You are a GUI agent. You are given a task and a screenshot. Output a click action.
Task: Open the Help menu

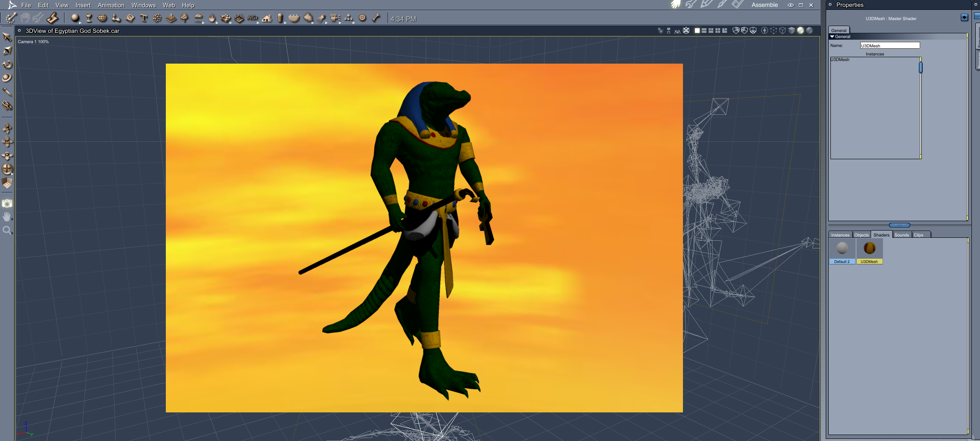[x=188, y=5]
